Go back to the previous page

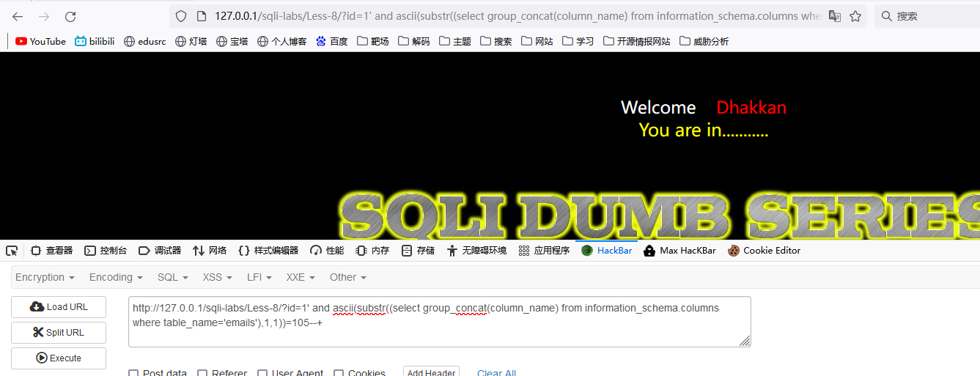tap(18, 16)
